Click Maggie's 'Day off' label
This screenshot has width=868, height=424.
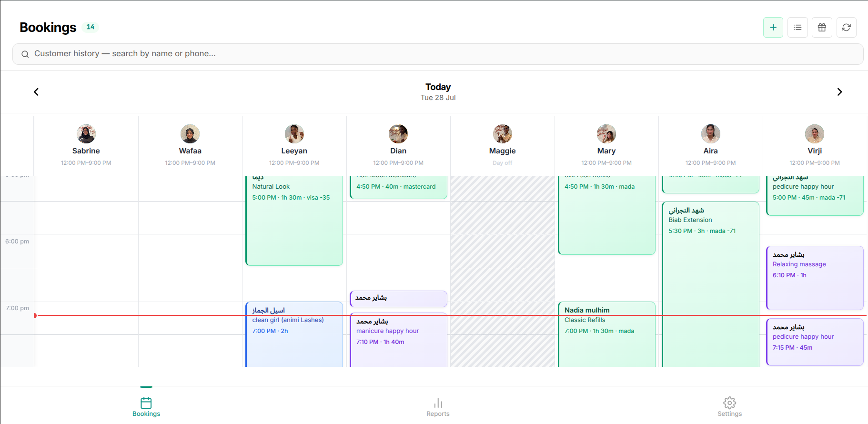503,163
